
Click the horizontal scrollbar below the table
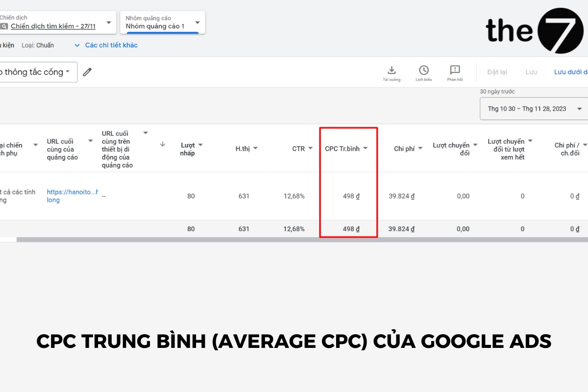294,240
